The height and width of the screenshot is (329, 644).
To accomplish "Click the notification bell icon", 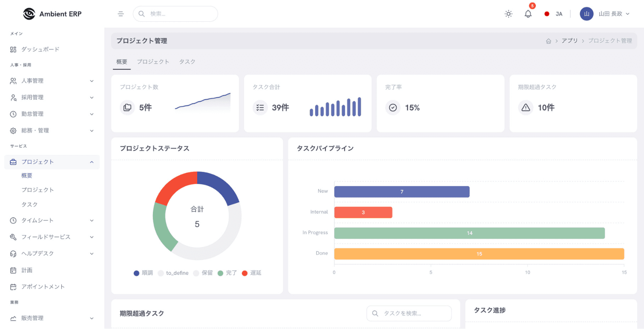I will tap(528, 14).
